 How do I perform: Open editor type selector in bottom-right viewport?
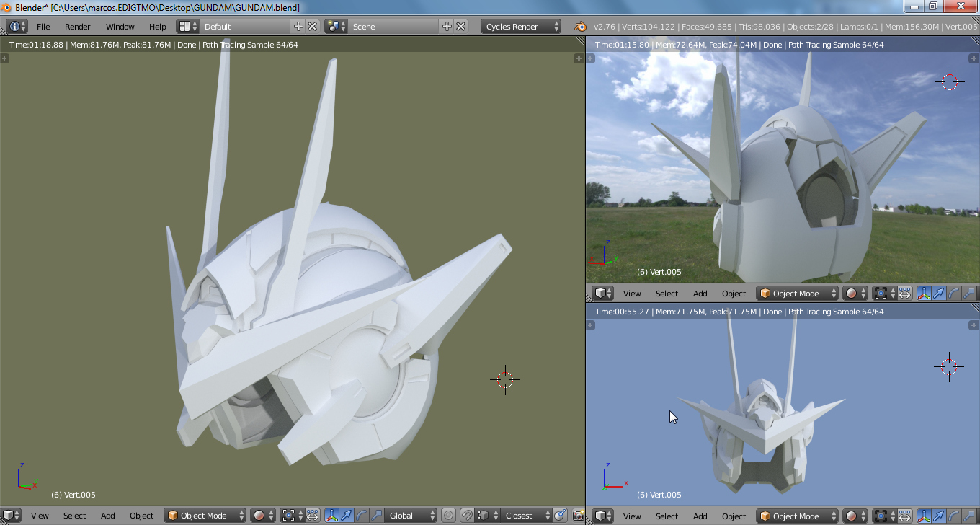click(603, 516)
